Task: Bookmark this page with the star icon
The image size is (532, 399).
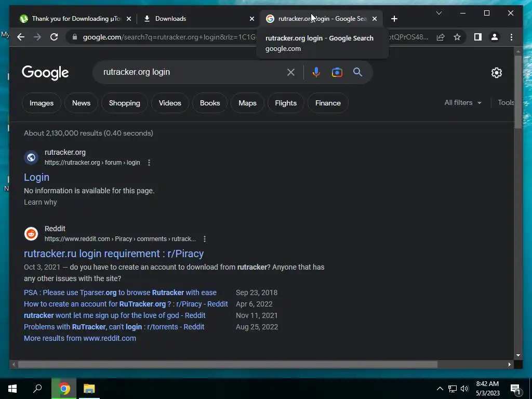Action: pyautogui.click(x=457, y=37)
